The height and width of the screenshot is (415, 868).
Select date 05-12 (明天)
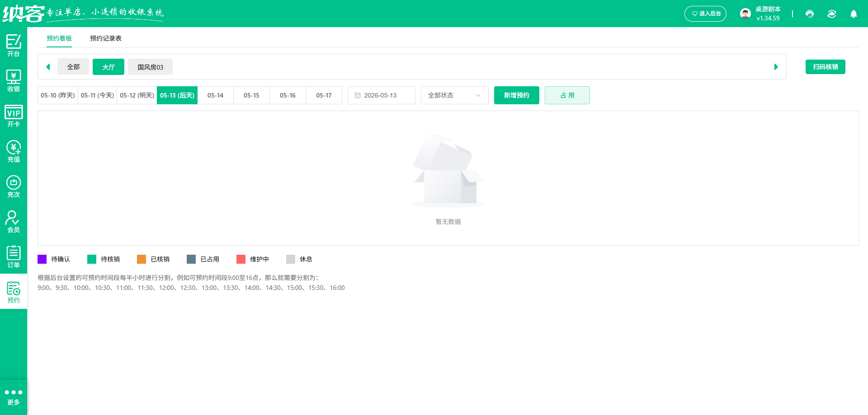point(137,95)
